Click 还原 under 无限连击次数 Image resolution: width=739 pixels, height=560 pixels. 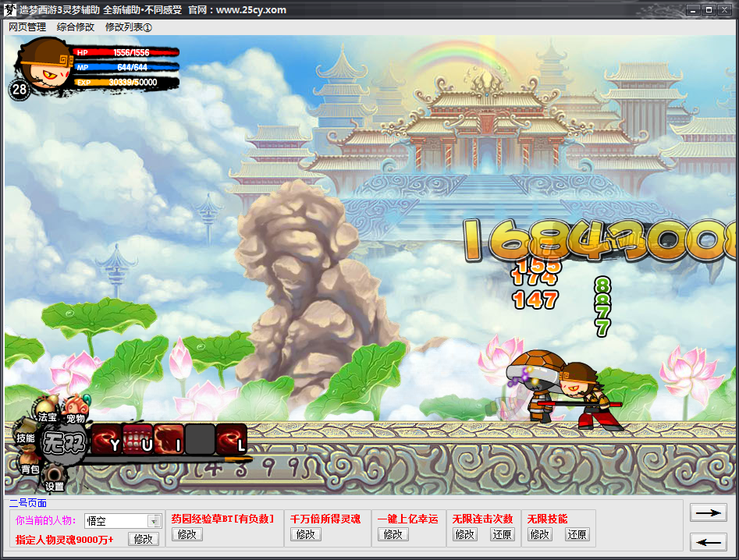502,534
